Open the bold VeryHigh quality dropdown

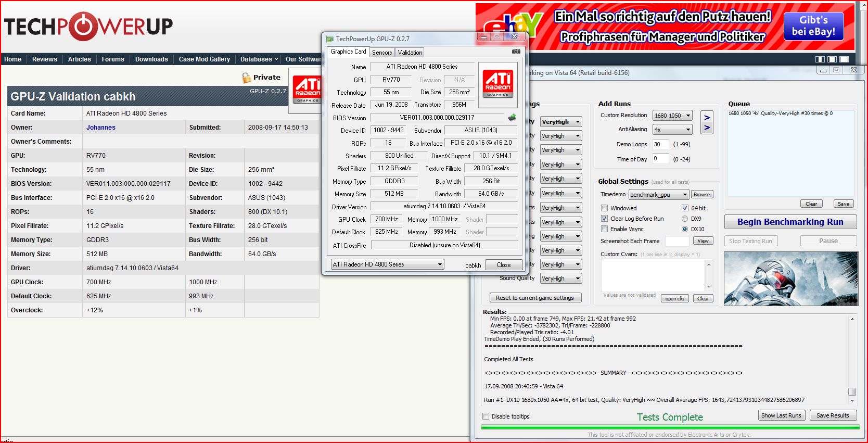[x=561, y=122]
